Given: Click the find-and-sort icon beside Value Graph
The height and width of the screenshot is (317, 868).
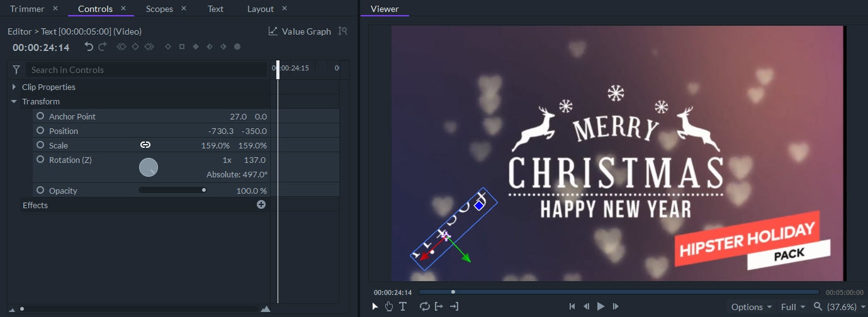Looking at the screenshot, I should click(342, 31).
